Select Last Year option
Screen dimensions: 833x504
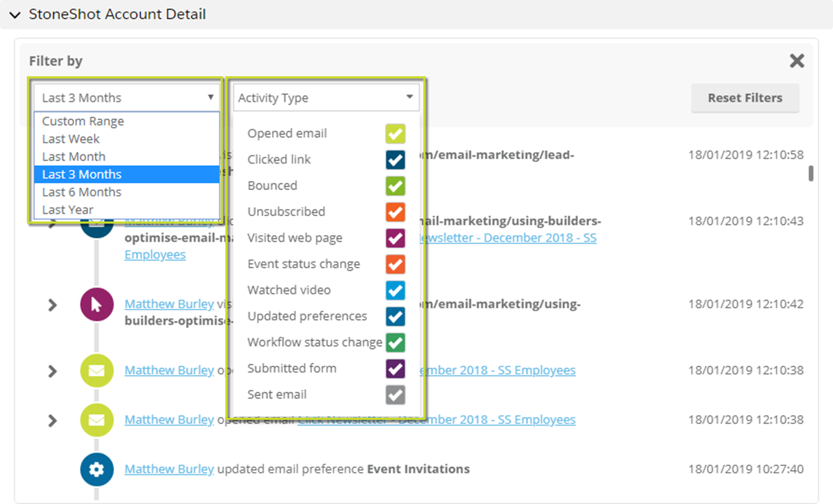point(127,209)
